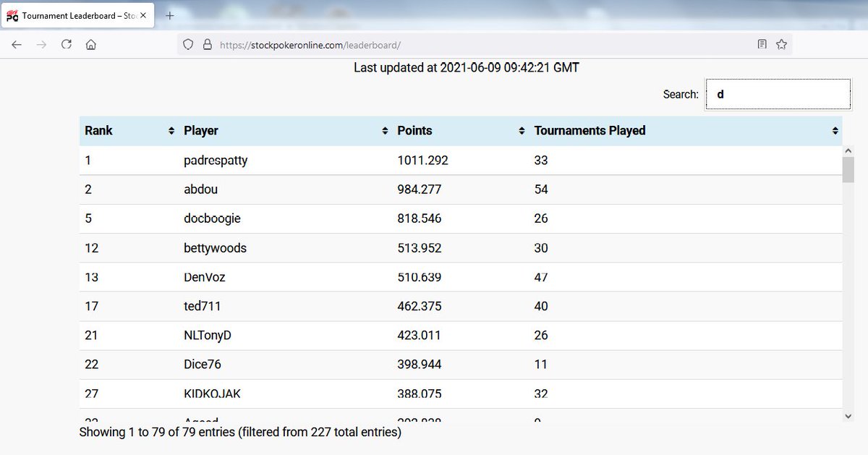The height and width of the screenshot is (455, 868).
Task: Click points value 423.011
Action: tap(420, 336)
